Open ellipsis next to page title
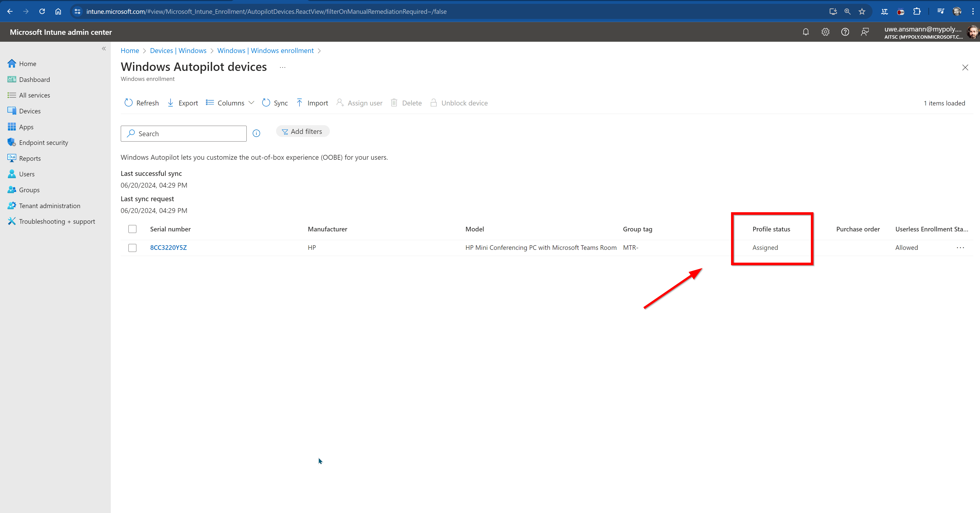This screenshot has height=513, width=980. (x=282, y=67)
